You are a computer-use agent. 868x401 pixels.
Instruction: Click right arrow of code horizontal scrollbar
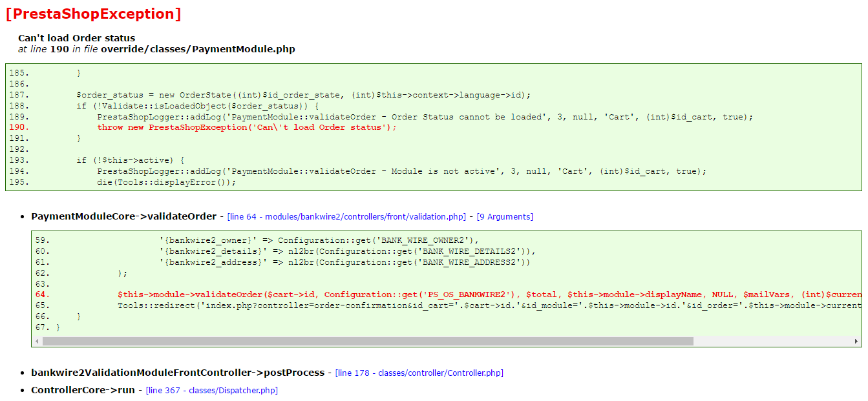click(856, 341)
